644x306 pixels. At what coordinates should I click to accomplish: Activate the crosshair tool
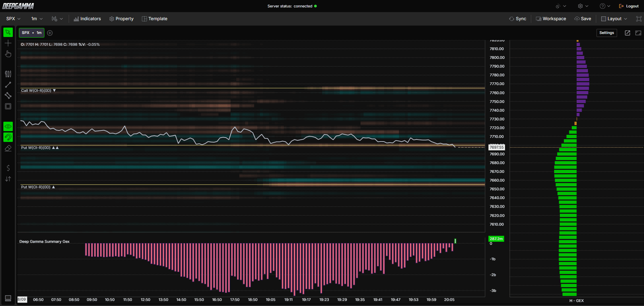click(8, 43)
